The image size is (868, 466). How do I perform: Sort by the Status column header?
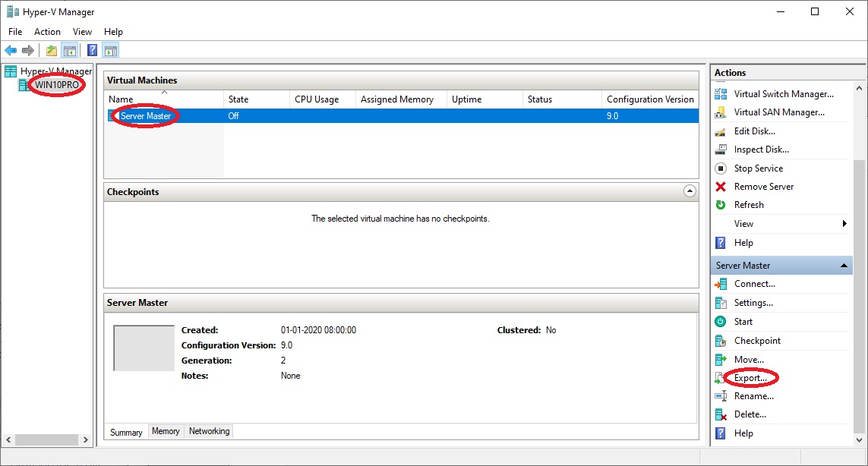coord(562,99)
